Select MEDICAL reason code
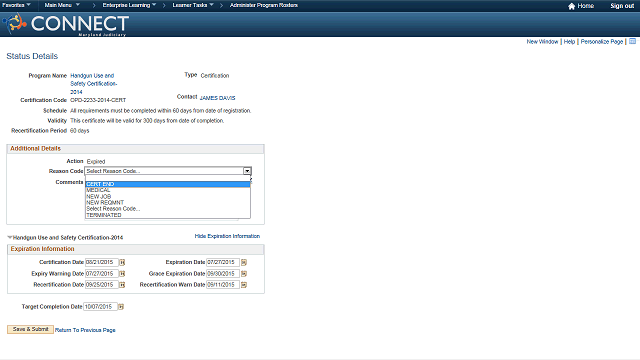 click(x=168, y=190)
